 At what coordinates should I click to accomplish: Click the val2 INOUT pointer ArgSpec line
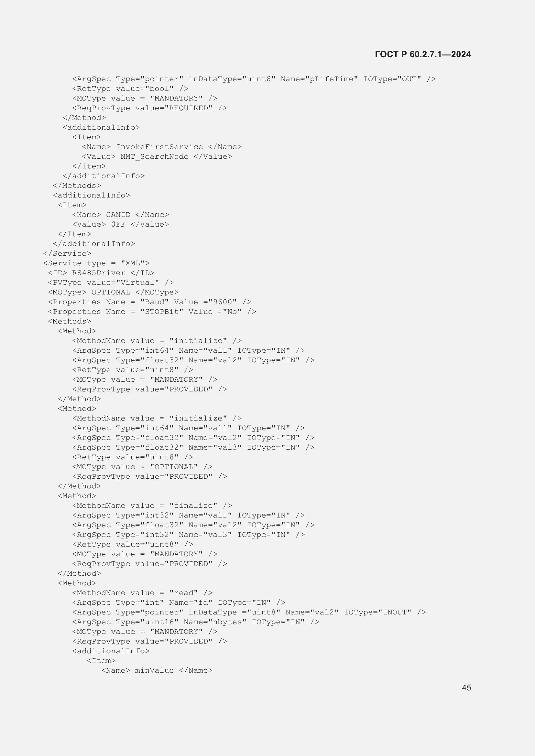tap(249, 612)
